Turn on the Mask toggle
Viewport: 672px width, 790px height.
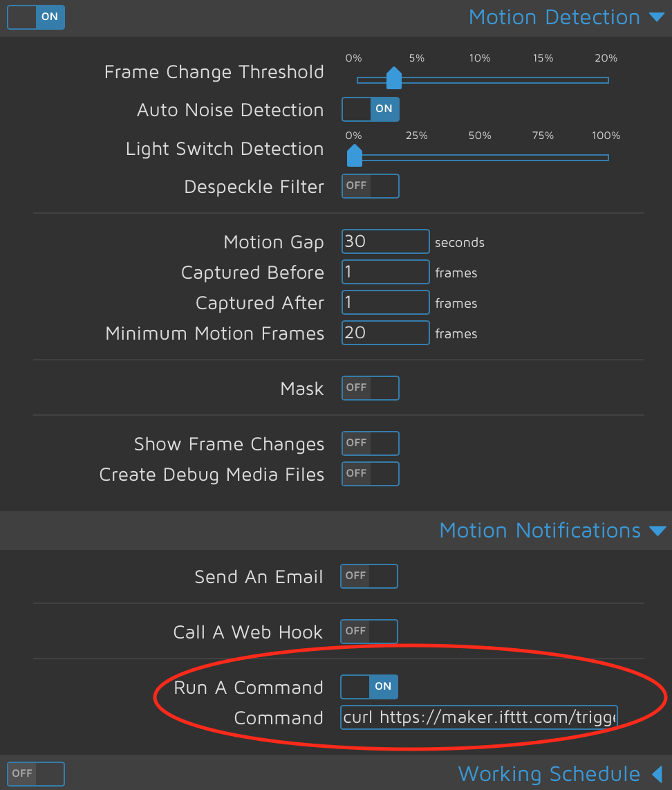point(371,388)
